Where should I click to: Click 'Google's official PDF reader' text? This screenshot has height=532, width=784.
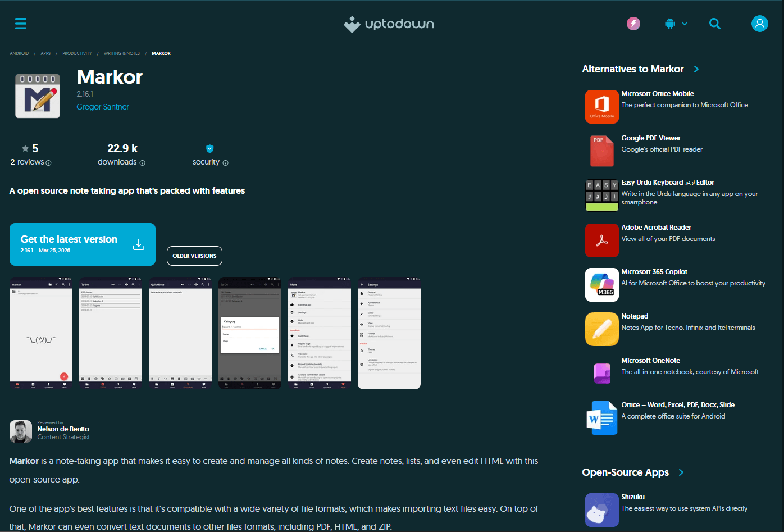tap(662, 149)
